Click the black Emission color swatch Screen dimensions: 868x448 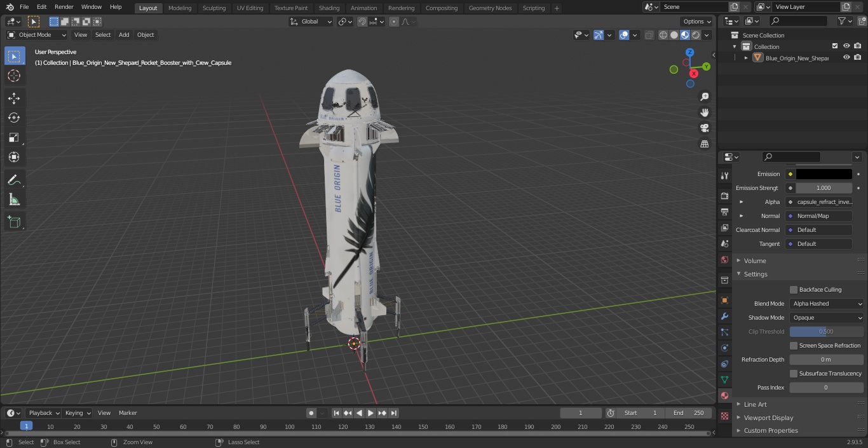[824, 174]
